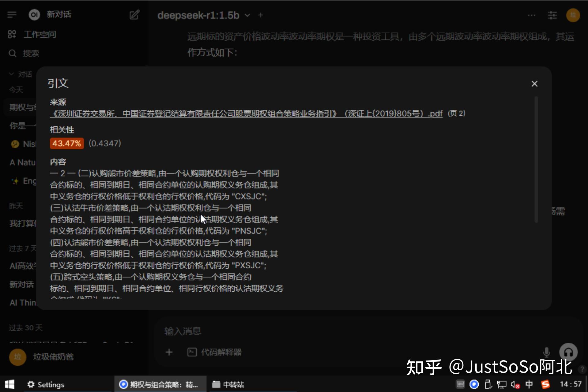Collapse the 对话 conversations section
Viewport: 588px width, 392px height.
(12, 74)
